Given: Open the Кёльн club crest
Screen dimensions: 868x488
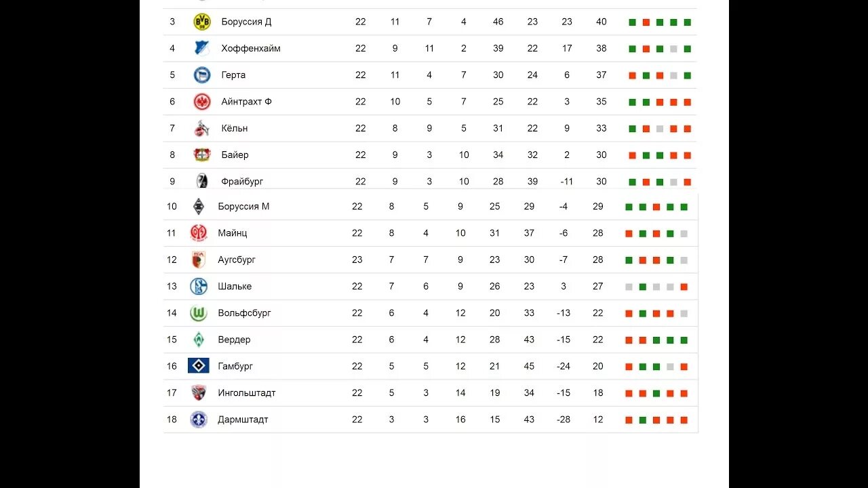Looking at the screenshot, I should [x=201, y=128].
